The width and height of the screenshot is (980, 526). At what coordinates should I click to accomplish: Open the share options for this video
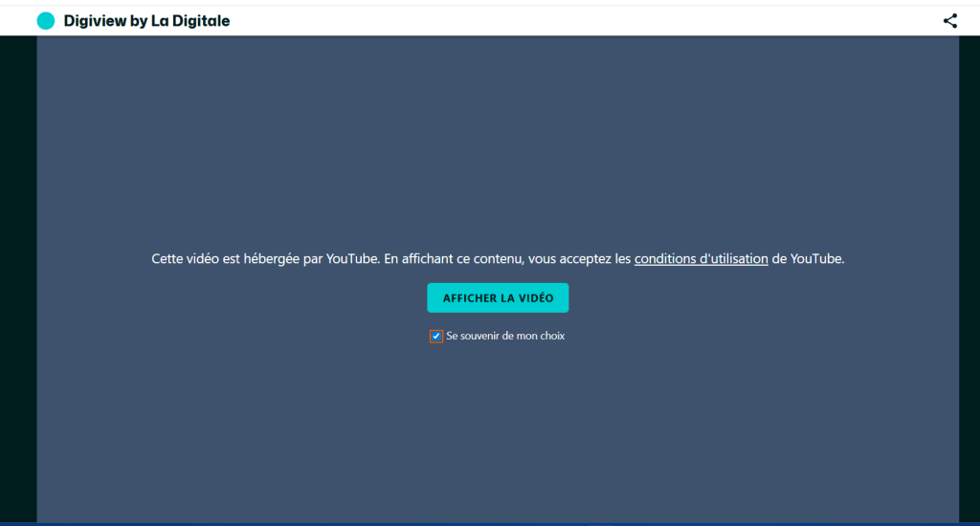[949, 21]
